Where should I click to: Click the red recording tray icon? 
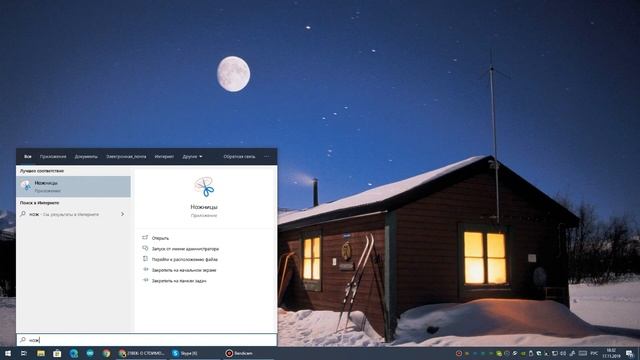coord(459,353)
